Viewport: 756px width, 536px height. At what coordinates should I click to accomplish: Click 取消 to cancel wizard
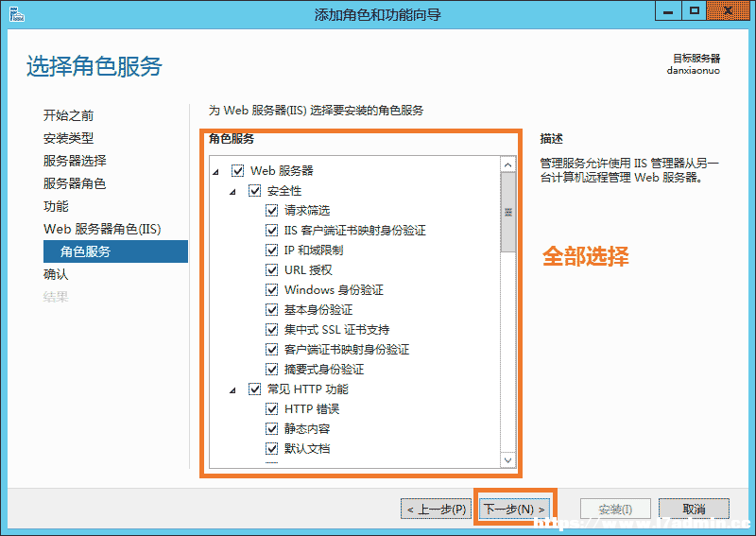click(694, 509)
